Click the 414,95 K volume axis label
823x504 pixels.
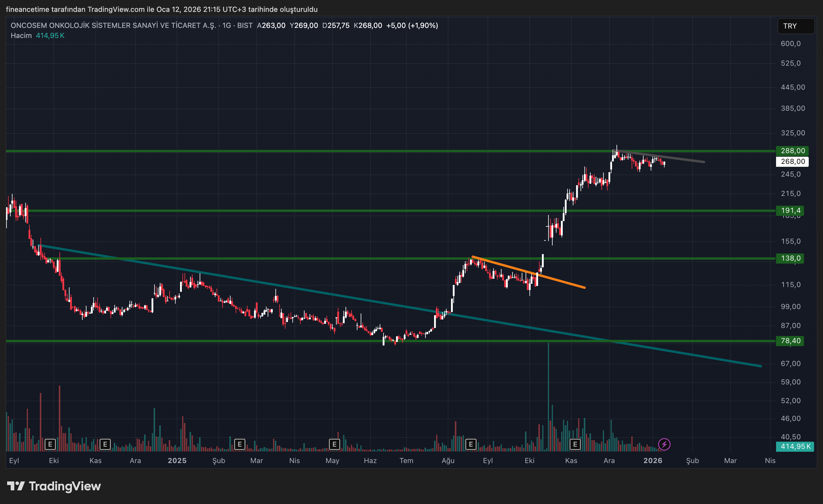(x=795, y=446)
